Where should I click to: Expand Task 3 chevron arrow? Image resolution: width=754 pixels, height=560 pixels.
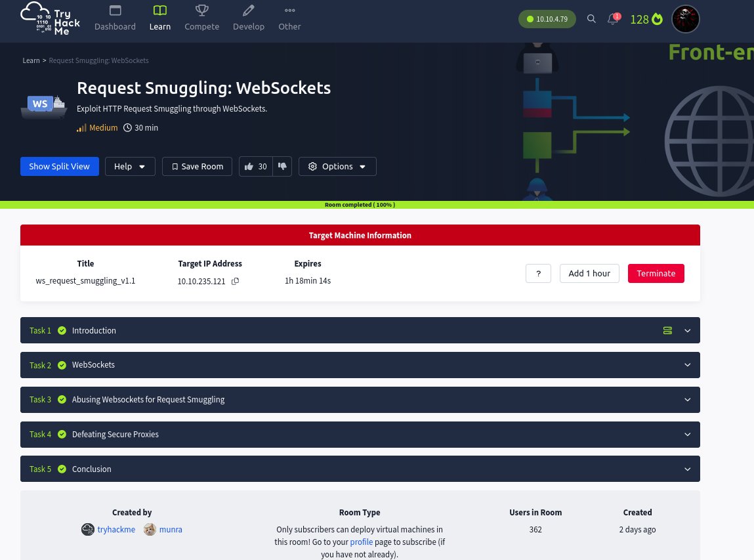tap(688, 400)
